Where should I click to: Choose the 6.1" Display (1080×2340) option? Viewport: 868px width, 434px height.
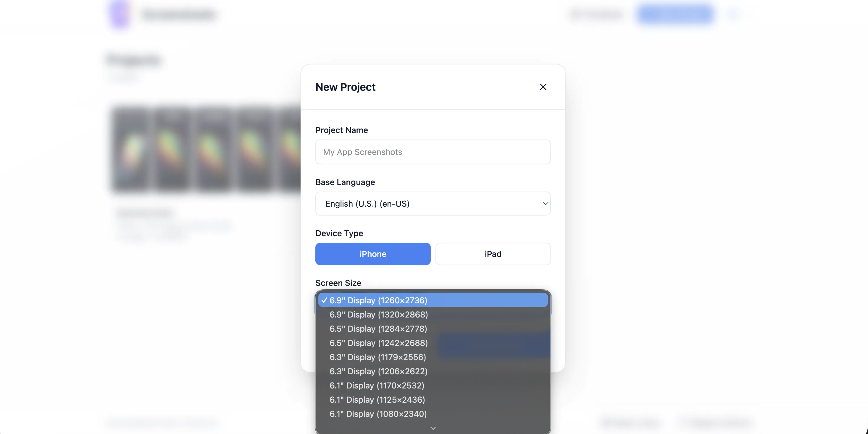(378, 414)
